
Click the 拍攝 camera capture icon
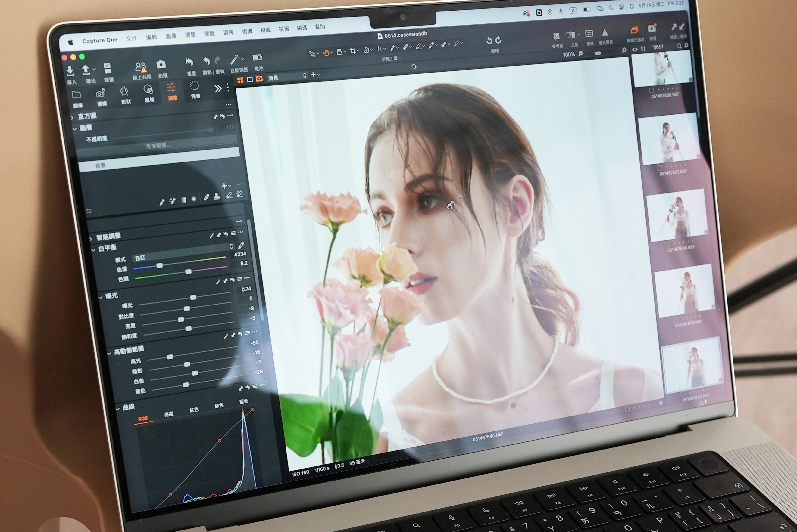[x=161, y=64]
